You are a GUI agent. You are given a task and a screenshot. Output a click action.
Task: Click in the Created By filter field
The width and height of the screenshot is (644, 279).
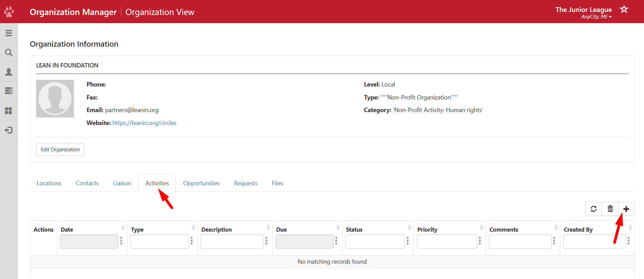[595, 242]
